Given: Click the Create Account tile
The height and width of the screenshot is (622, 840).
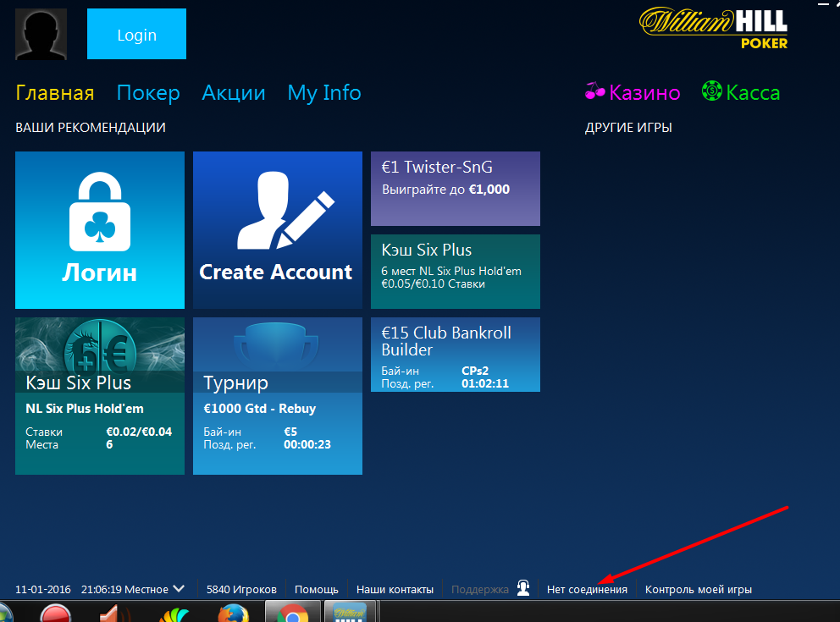Looking at the screenshot, I should tap(278, 230).
